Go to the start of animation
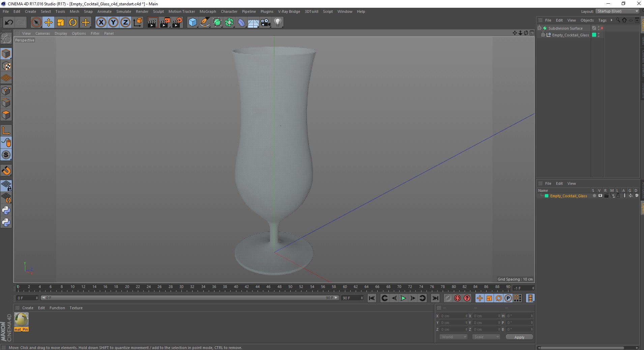 pyautogui.click(x=372, y=298)
